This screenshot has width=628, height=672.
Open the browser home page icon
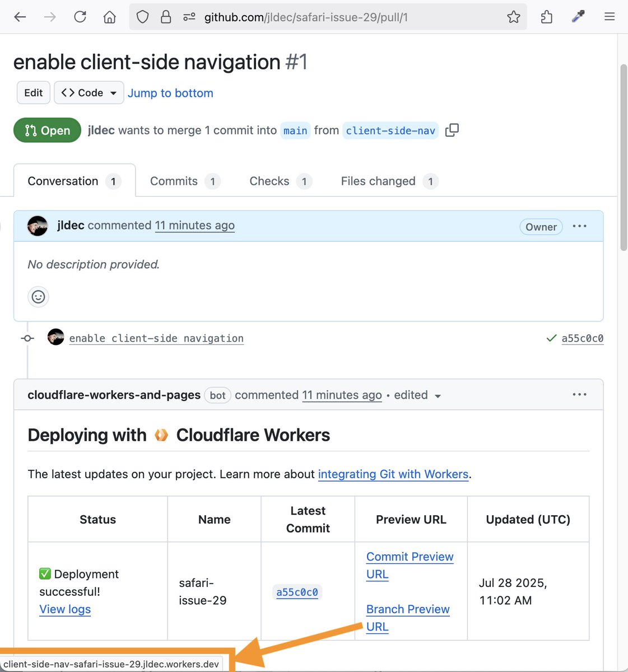(110, 17)
